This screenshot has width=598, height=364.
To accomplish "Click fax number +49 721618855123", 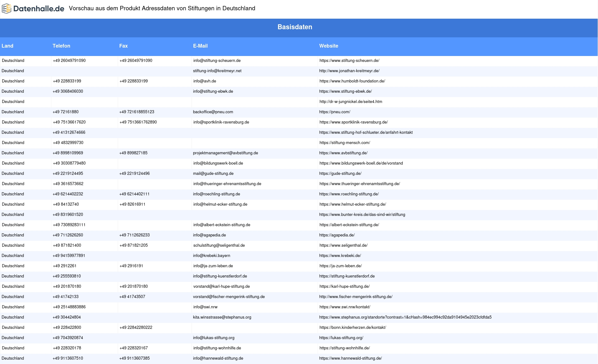I will (x=137, y=112).
